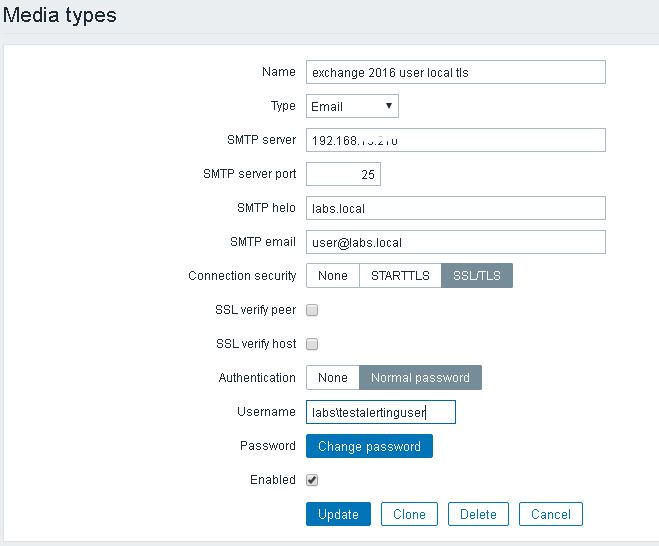Click the SMTP helo field
This screenshot has height=546, width=659.
coord(455,208)
